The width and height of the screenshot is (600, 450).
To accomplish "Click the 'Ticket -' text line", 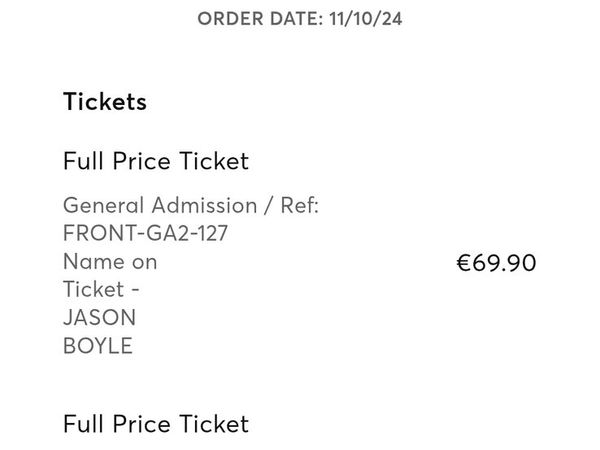I will pos(101,289).
